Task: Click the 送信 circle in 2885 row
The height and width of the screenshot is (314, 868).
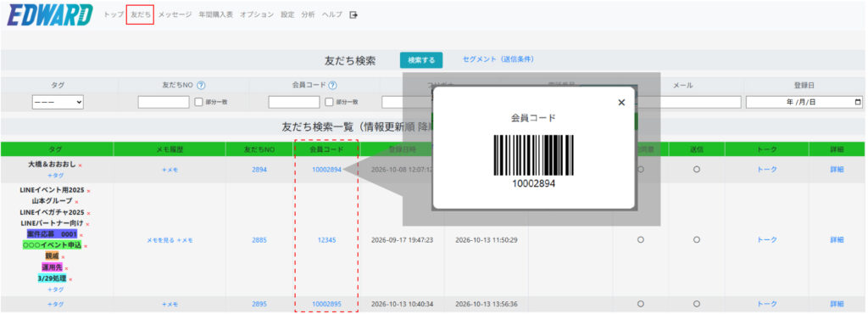Action: pos(697,240)
